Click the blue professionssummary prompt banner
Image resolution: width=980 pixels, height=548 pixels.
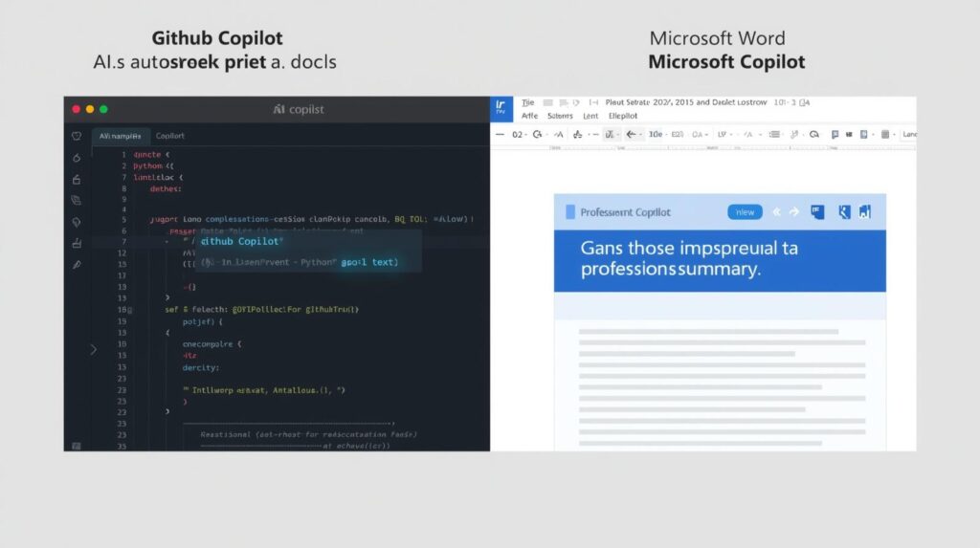720,260
